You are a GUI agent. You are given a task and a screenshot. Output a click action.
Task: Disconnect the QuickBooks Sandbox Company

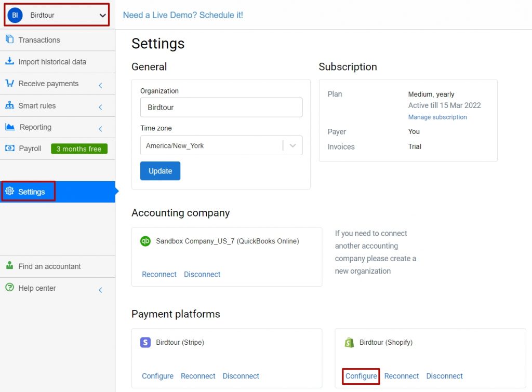(202, 274)
